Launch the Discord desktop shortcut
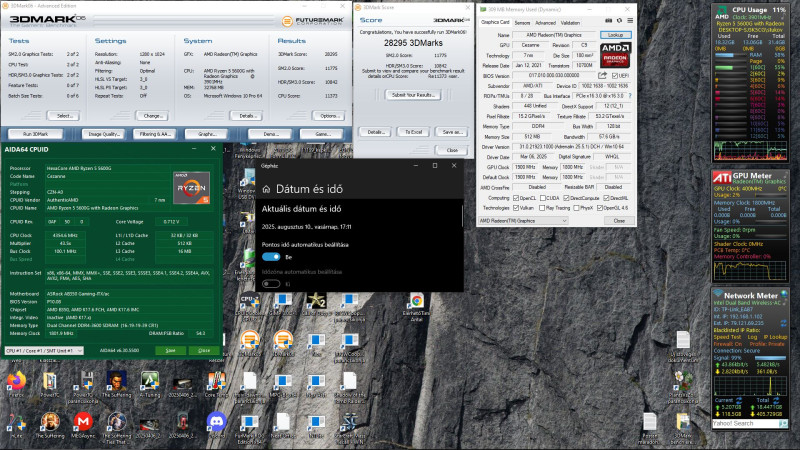 coord(216,422)
